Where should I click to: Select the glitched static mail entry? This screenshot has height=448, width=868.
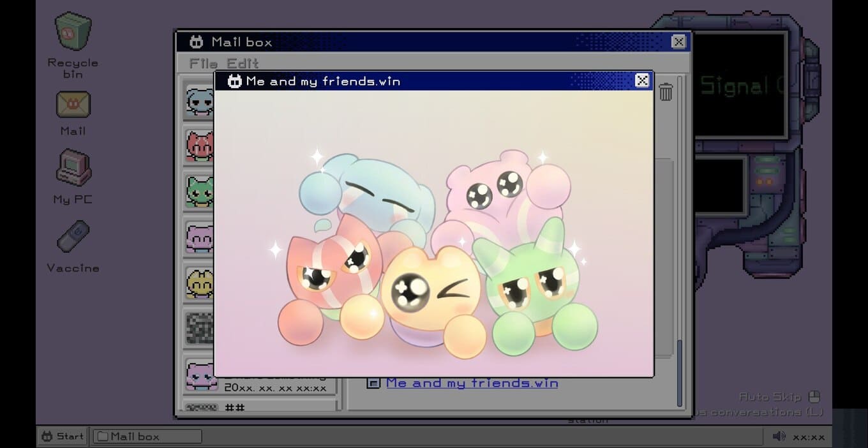(x=199, y=328)
